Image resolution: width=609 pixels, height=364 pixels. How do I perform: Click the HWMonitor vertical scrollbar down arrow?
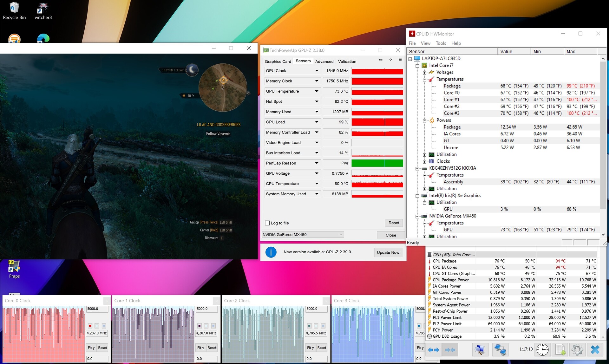click(603, 235)
